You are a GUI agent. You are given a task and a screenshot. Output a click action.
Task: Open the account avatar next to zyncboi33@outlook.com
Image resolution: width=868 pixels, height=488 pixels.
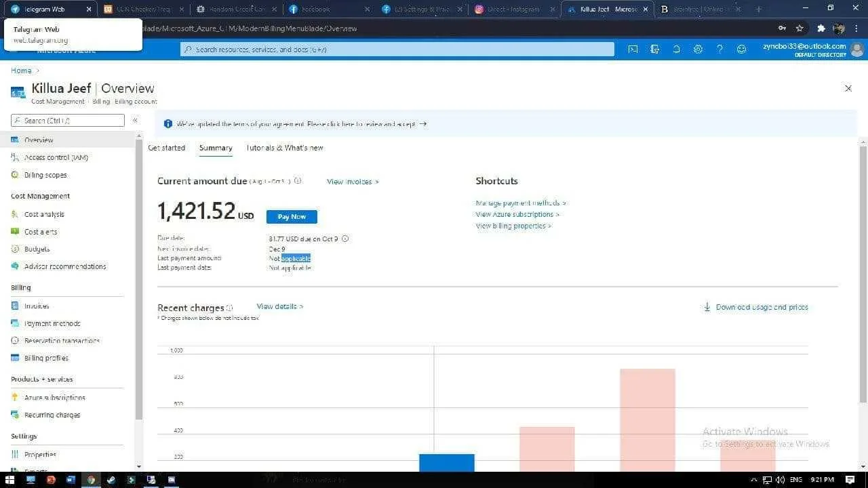pos(857,49)
